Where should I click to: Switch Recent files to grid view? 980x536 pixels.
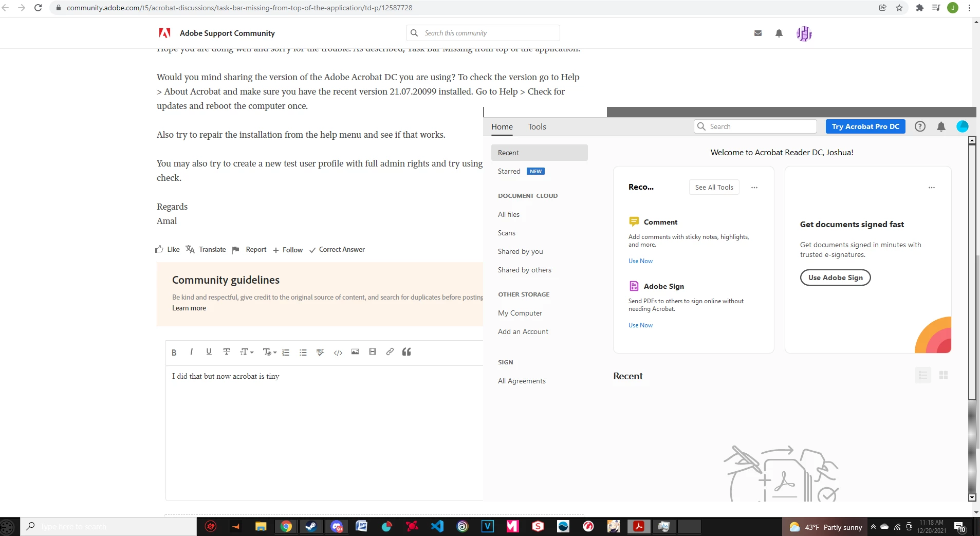tap(944, 376)
